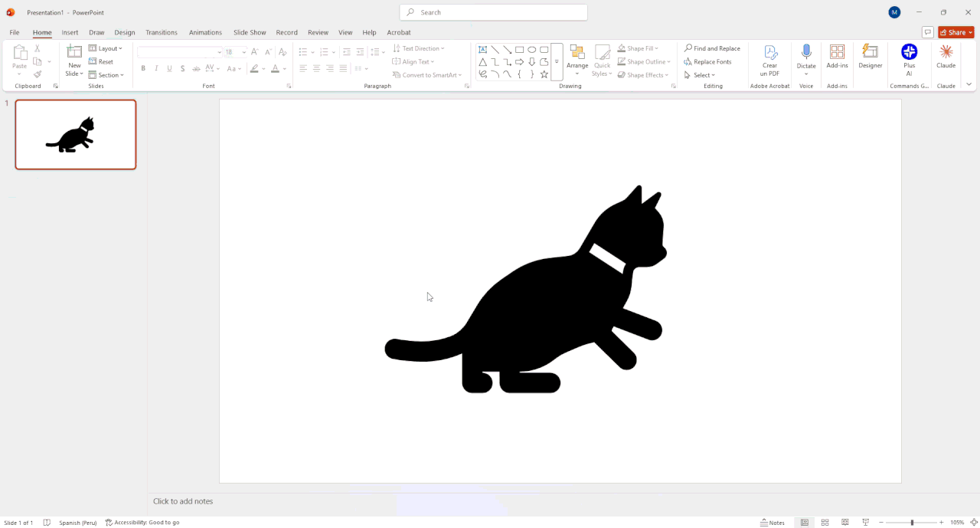Open the Animations ribbon tab
This screenshot has height=528, width=980.
pyautogui.click(x=205, y=32)
